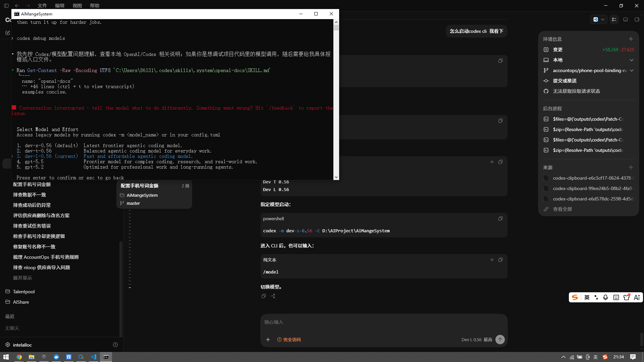
Task: Open codex-clipboard-e6d578dc source thumbnail
Action: pyautogui.click(x=546, y=199)
